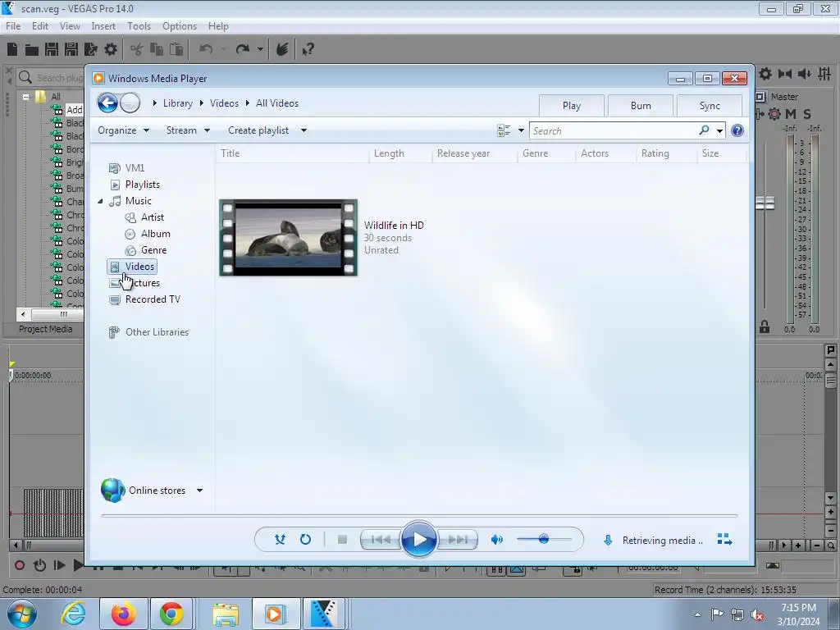Open the Stream dropdown menu
Image resolution: width=840 pixels, height=630 pixels.
click(x=188, y=130)
